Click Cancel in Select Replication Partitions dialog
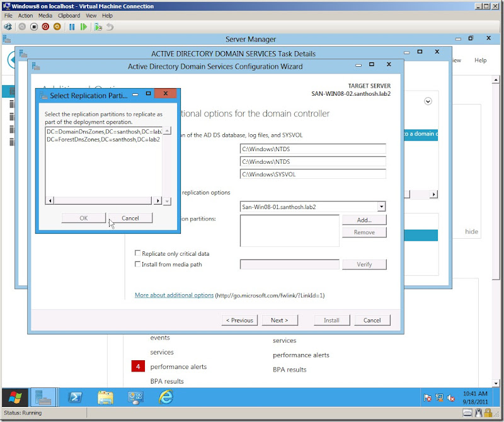 point(130,218)
